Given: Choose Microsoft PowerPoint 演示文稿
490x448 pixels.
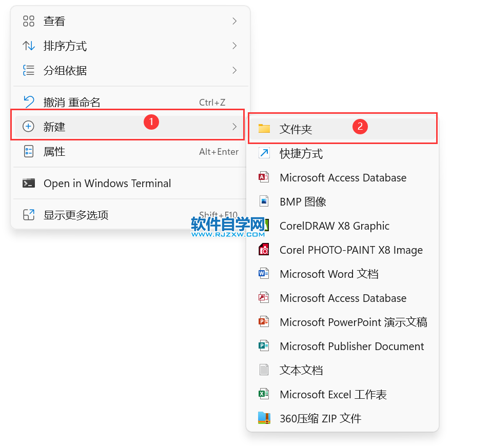Looking at the screenshot, I should (x=343, y=322).
